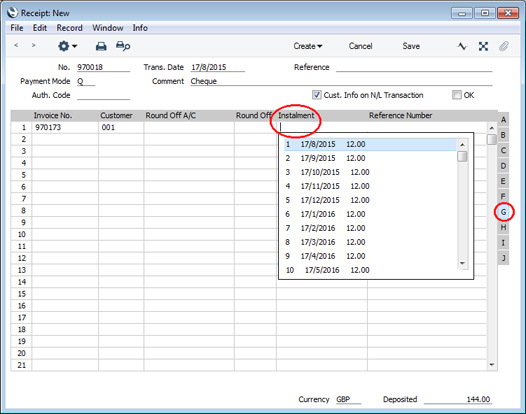526x414 pixels.
Task: Click the Reference input field
Action: click(414, 67)
